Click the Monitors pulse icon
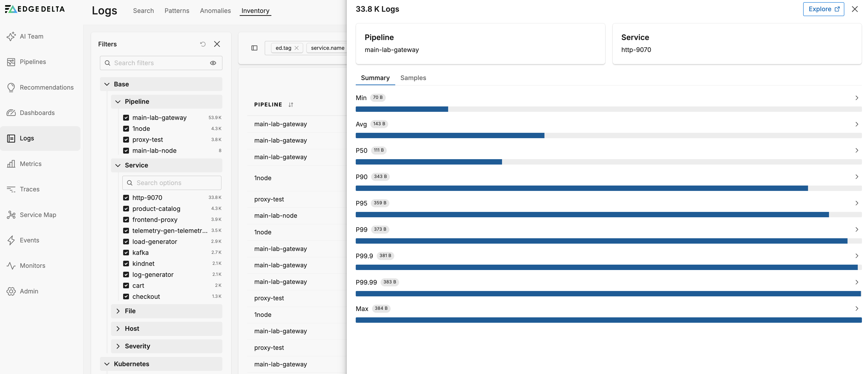This screenshot has height=374, width=868. click(11, 266)
